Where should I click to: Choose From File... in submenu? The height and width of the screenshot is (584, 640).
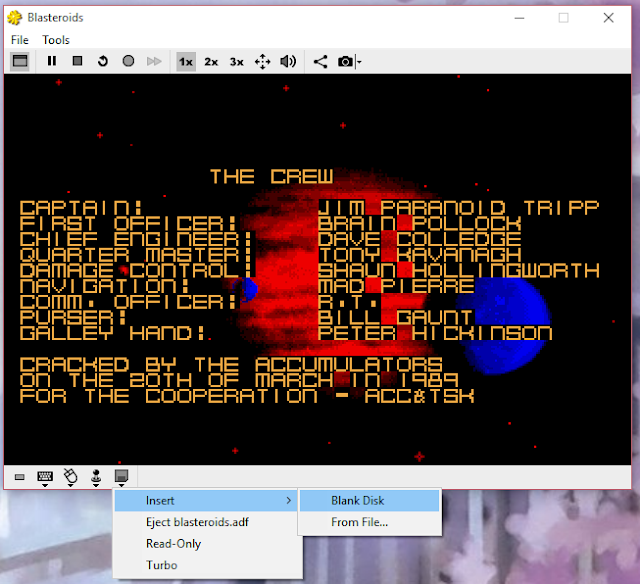pos(369,522)
